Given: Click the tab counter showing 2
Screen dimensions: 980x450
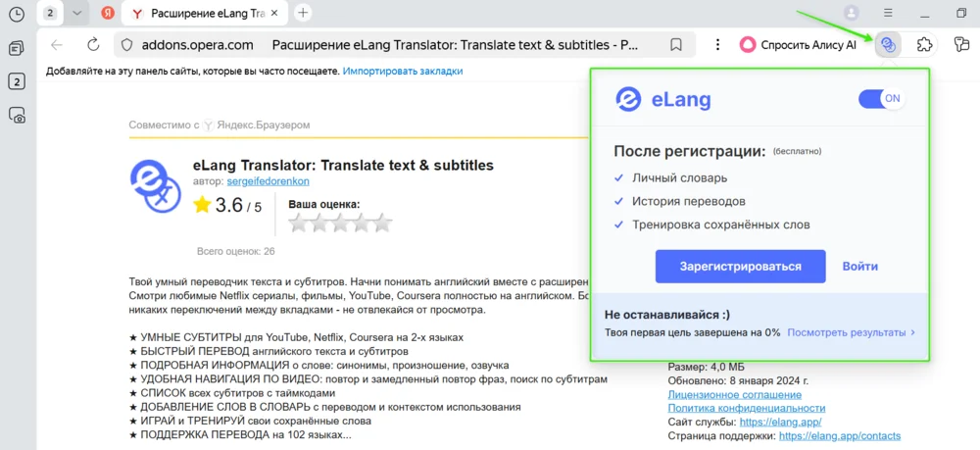Looking at the screenshot, I should (x=50, y=13).
